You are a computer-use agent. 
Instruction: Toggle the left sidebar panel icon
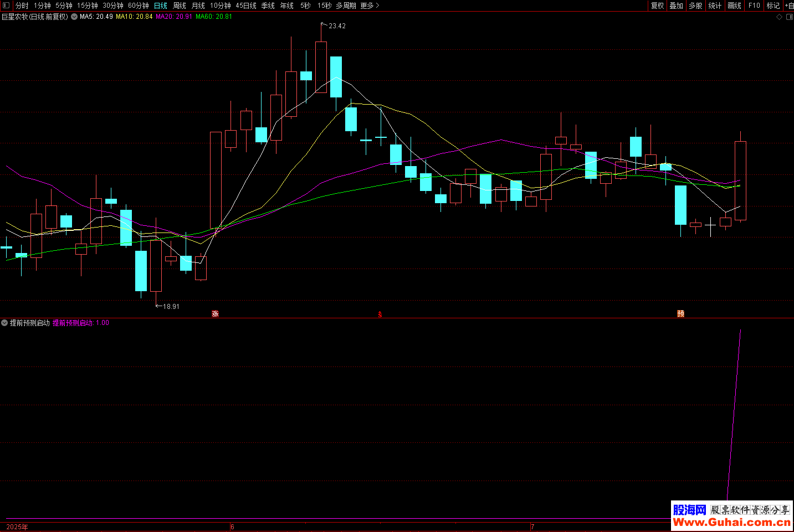click(6, 6)
